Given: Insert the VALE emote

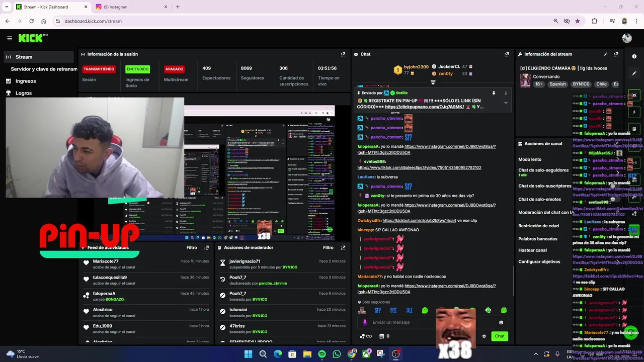Looking at the screenshot, I should pyautogui.click(x=409, y=311).
